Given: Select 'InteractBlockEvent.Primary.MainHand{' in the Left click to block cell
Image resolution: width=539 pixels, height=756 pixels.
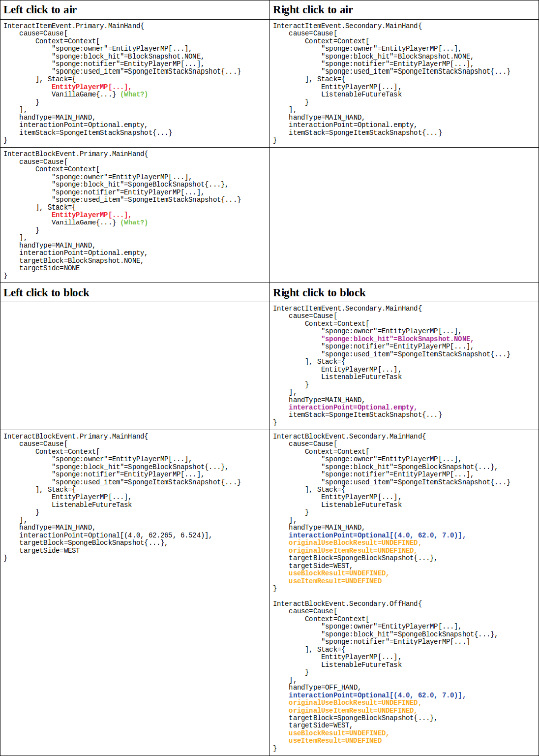Looking at the screenshot, I should (76, 436).
